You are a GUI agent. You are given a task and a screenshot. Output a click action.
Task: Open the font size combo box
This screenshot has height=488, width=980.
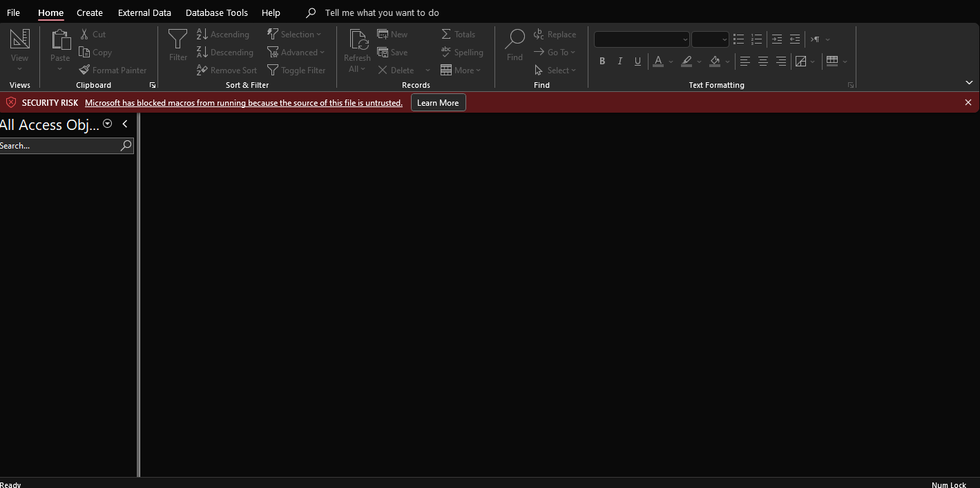[x=710, y=39]
